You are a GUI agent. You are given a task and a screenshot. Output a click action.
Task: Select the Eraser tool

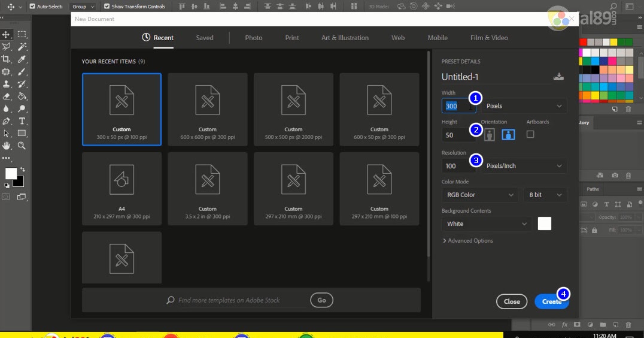tap(6, 96)
